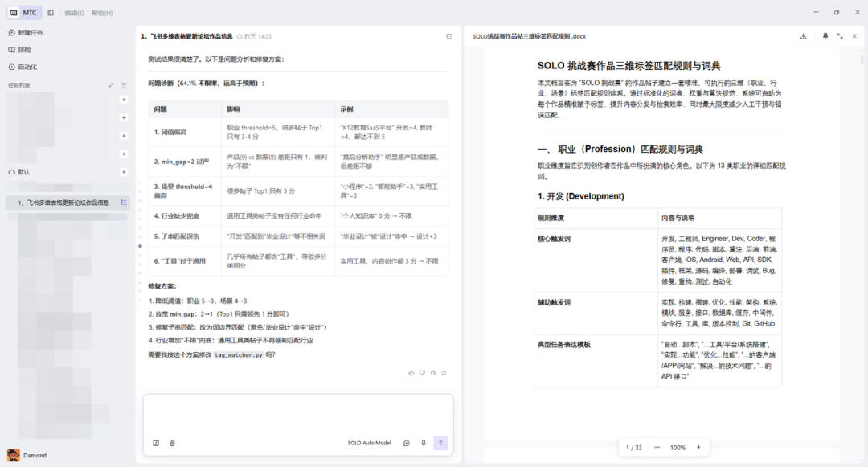
Task: Close the document preview panel
Action: [854, 36]
